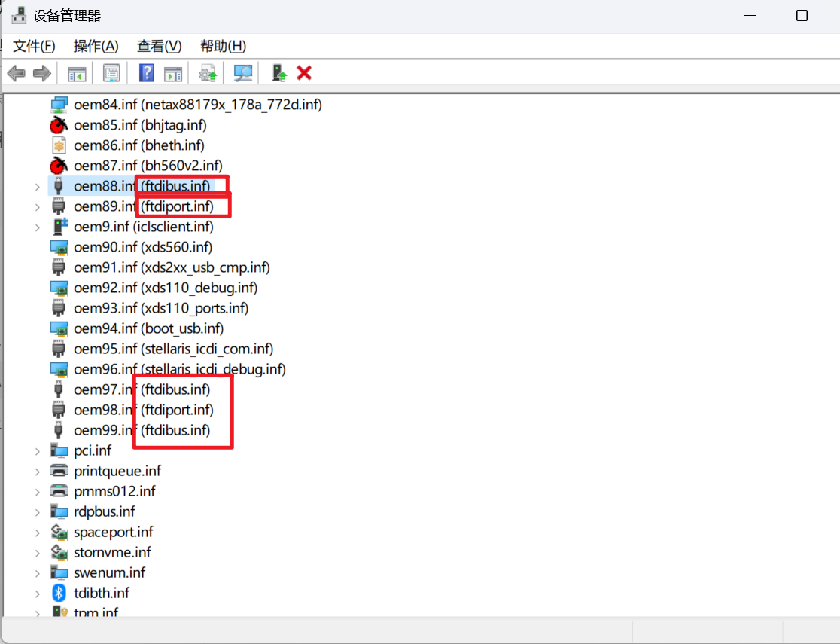Viewport: 840px width, 644px height.
Task: Uninstall device with the red X icon
Action: pyautogui.click(x=304, y=73)
